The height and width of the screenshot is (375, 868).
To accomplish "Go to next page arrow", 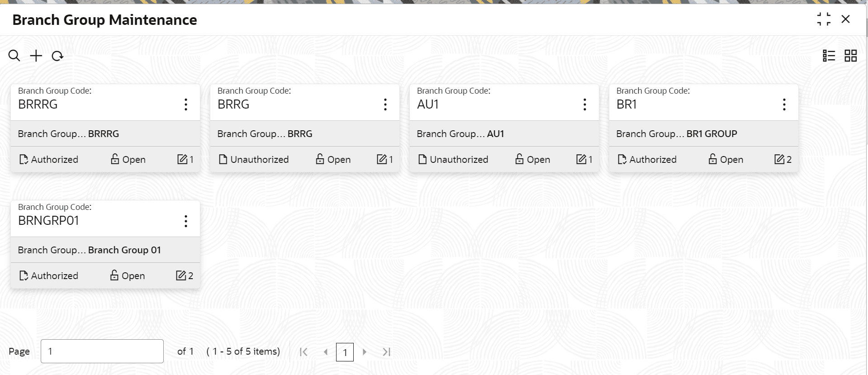I will click(365, 352).
